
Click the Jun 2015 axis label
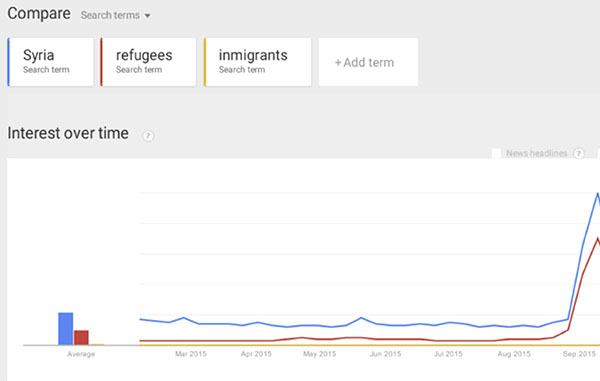pyautogui.click(x=385, y=354)
